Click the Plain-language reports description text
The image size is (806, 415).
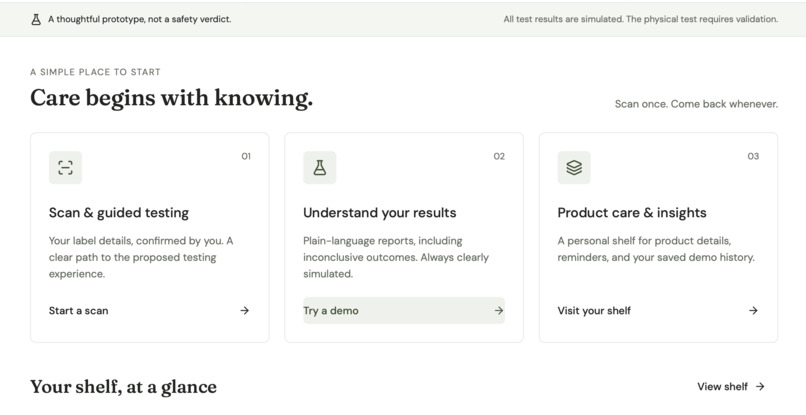(x=396, y=257)
